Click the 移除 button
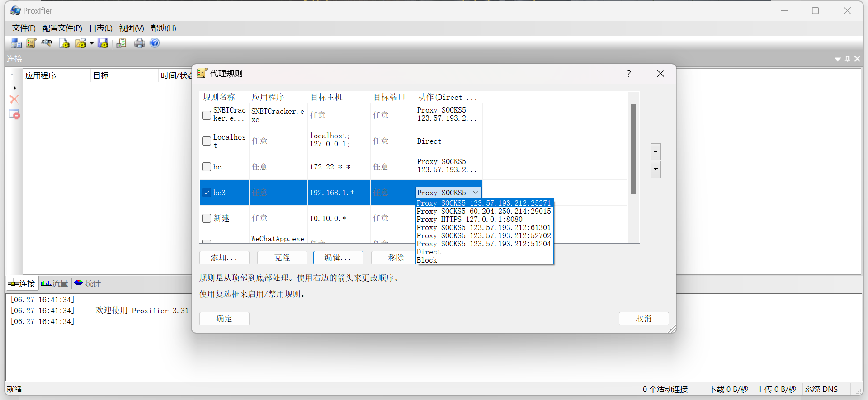Image resolution: width=868 pixels, height=400 pixels. 393,258
